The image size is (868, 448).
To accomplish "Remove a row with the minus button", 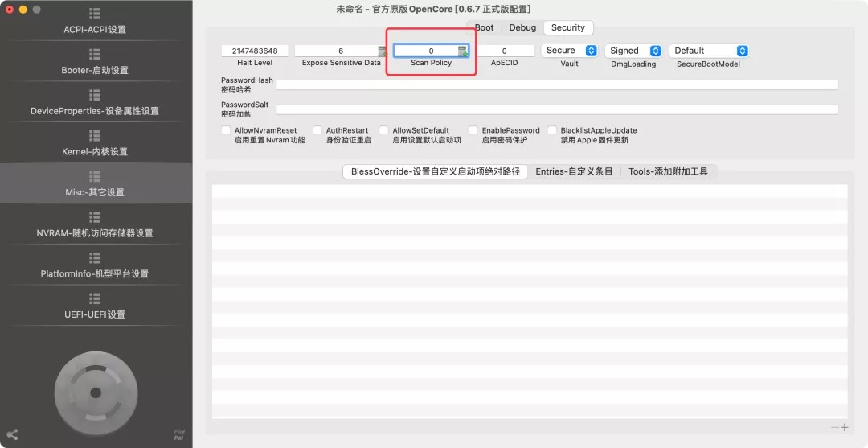I will [x=835, y=428].
